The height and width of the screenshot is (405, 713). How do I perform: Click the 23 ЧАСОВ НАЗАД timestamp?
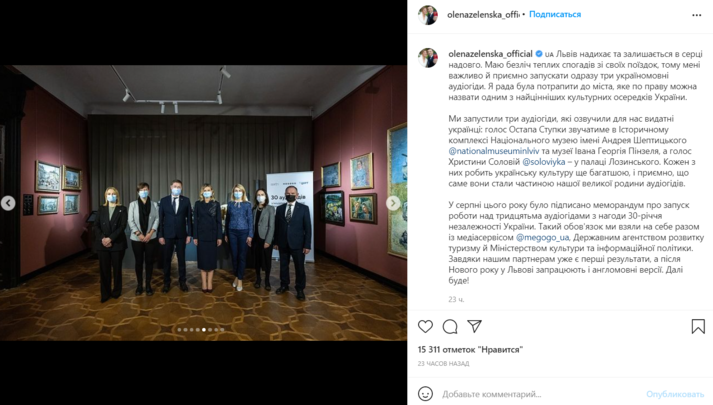point(443,364)
